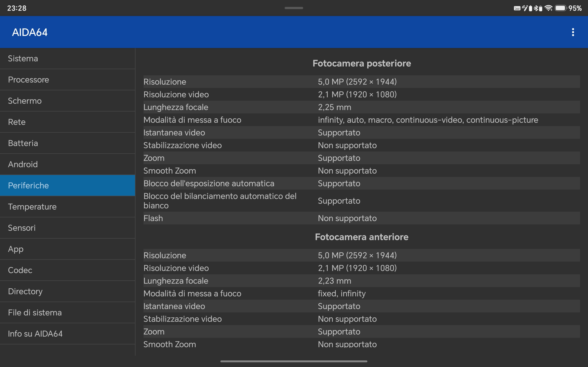The height and width of the screenshot is (367, 588).
Task: Click front camera Modalità di messa a fuoco label
Action: click(192, 293)
